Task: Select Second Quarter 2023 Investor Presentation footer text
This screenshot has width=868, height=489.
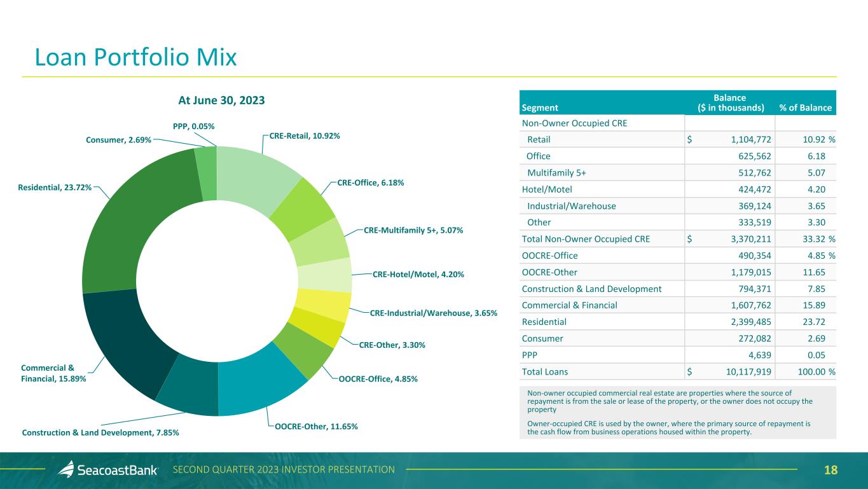Action: (284, 470)
